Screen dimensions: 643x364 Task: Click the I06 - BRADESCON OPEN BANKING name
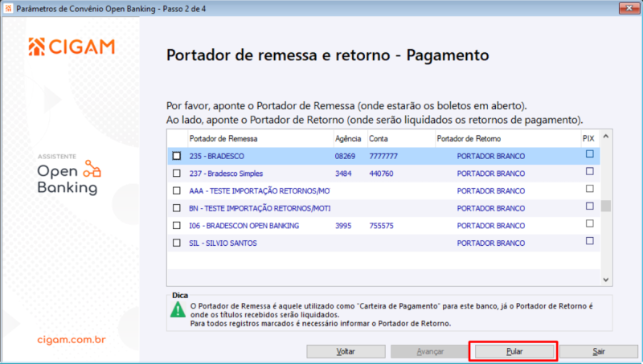tap(244, 226)
